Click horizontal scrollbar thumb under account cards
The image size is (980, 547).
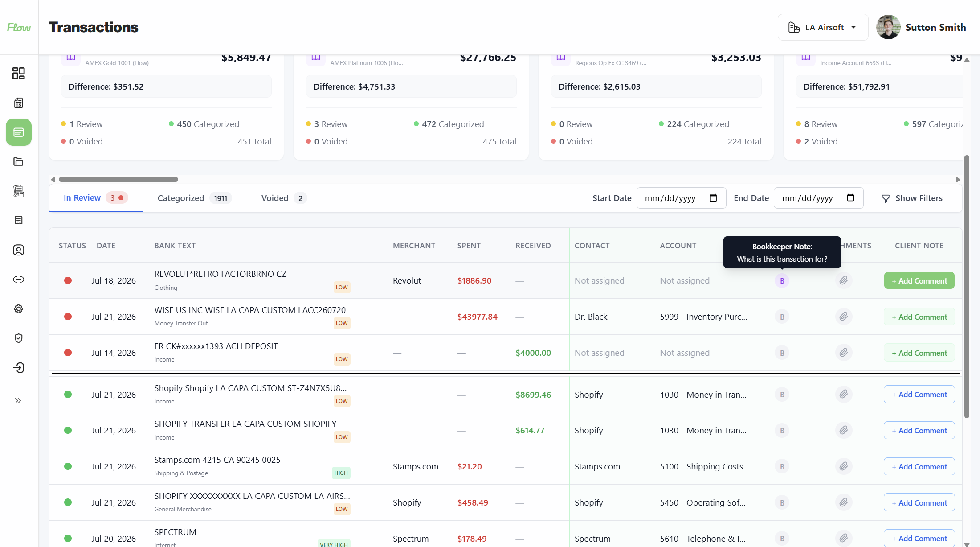(x=118, y=179)
